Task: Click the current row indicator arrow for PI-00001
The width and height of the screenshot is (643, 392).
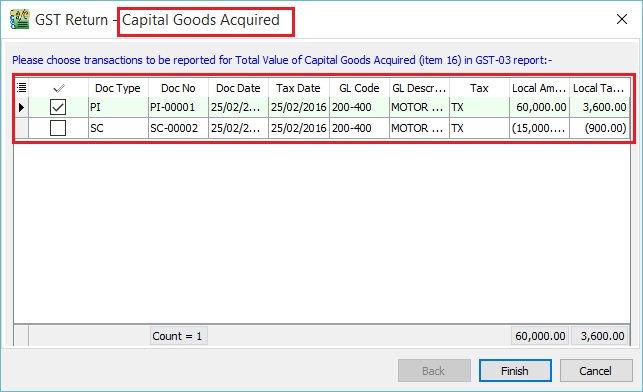Action: (21, 107)
